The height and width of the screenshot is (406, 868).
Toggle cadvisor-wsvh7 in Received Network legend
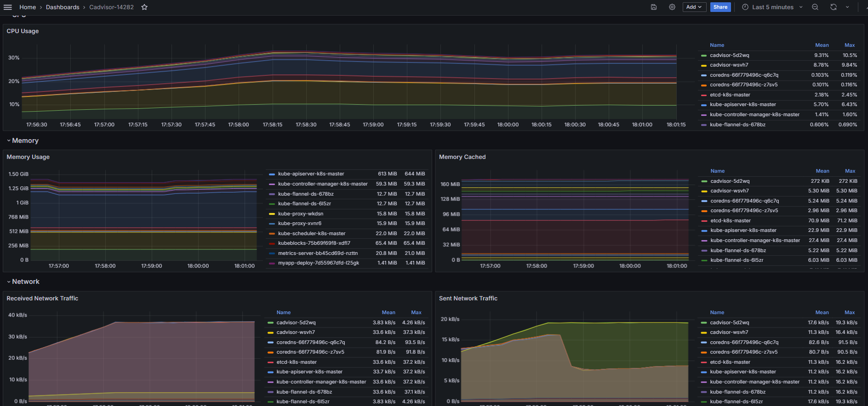pyautogui.click(x=296, y=333)
